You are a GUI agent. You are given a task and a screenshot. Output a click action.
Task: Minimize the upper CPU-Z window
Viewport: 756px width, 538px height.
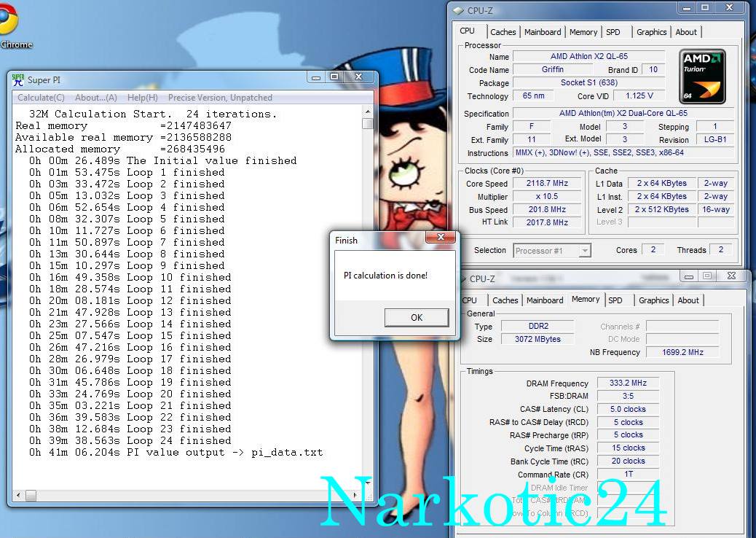tap(687, 8)
